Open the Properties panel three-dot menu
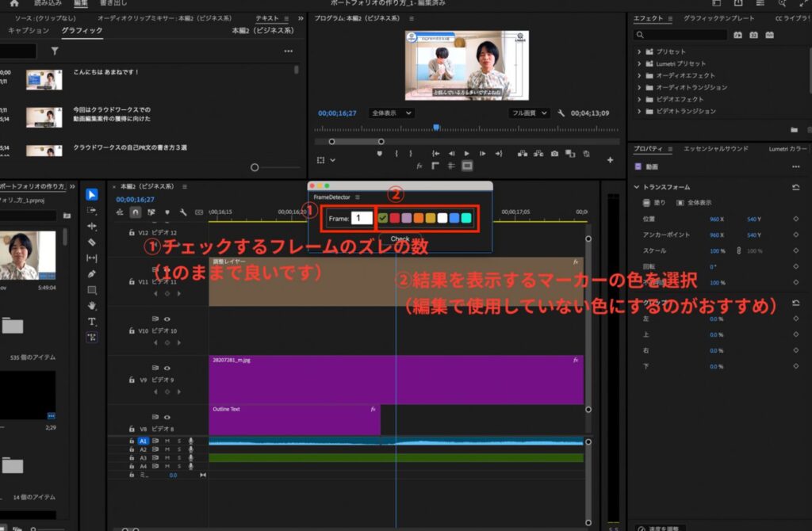This screenshot has width=812, height=531. click(x=796, y=166)
